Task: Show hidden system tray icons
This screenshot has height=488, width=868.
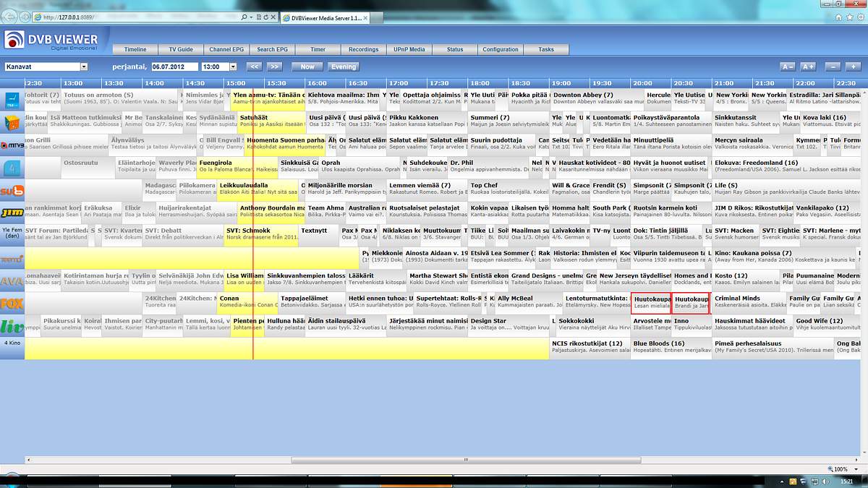Action: 783,481
